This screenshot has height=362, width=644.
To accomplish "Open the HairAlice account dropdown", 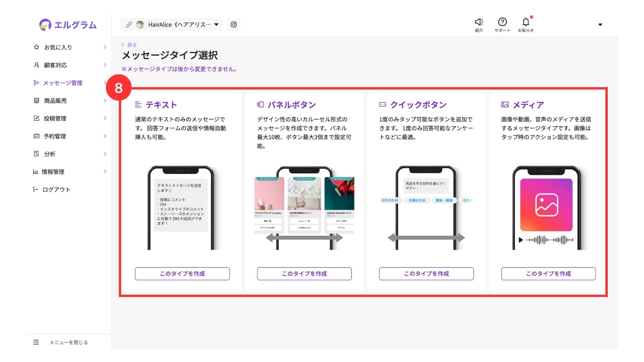I will point(178,25).
